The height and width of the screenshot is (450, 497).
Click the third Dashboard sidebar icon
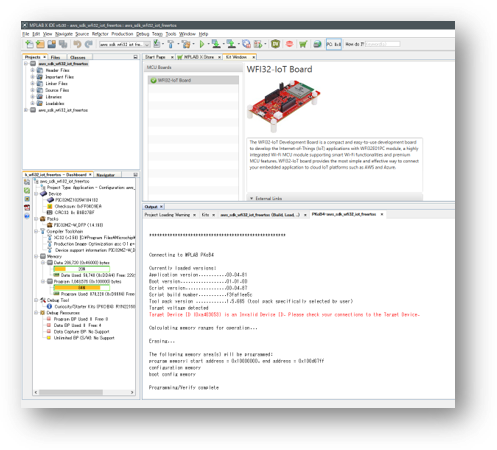[27, 199]
